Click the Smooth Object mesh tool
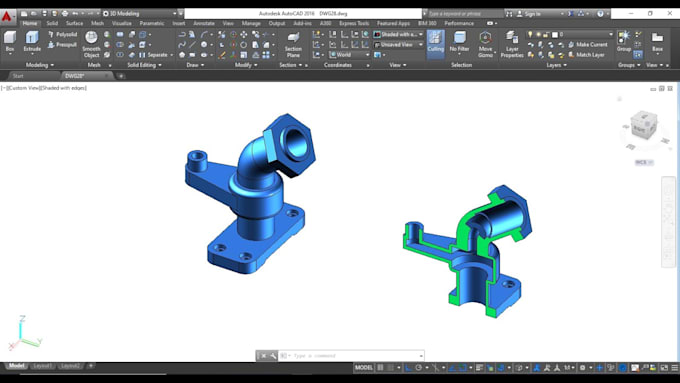680x383 pixels. coord(91,44)
